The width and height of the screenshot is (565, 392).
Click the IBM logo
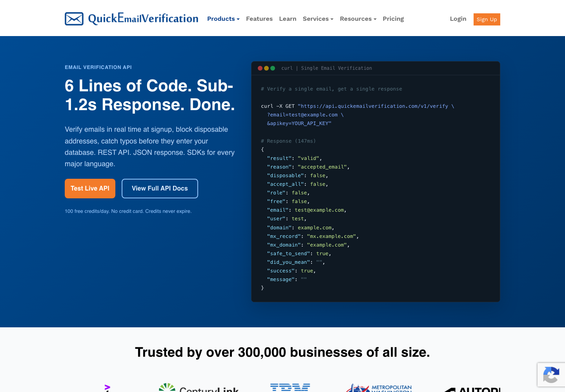pos(290,388)
